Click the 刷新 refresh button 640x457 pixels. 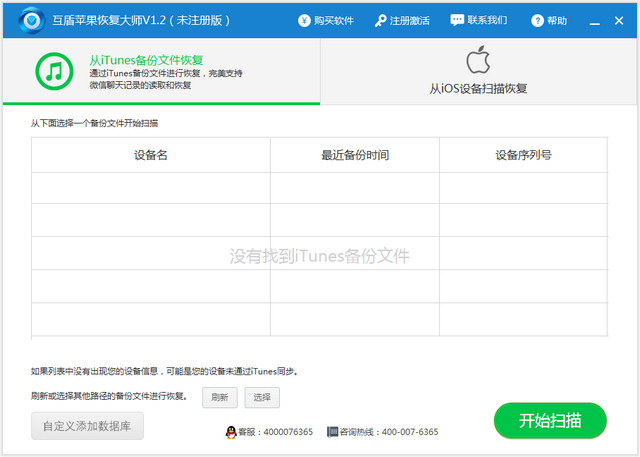[x=220, y=397]
